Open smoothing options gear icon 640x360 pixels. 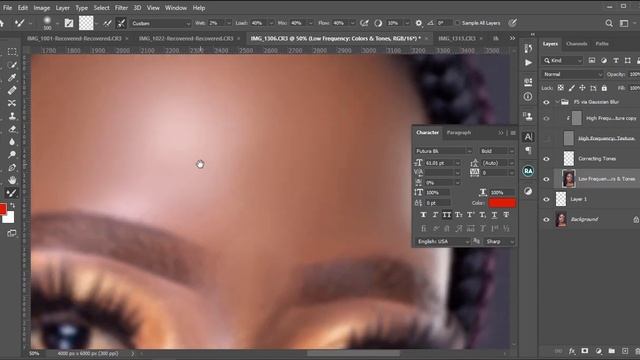[x=418, y=23]
